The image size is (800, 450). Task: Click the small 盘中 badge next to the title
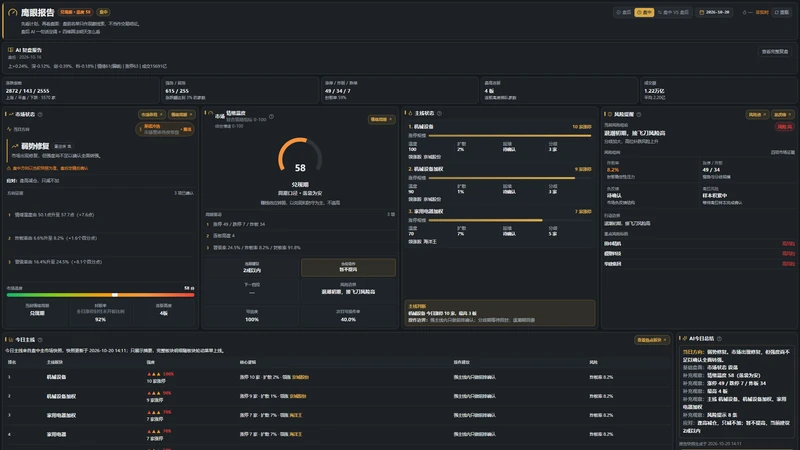pos(104,12)
